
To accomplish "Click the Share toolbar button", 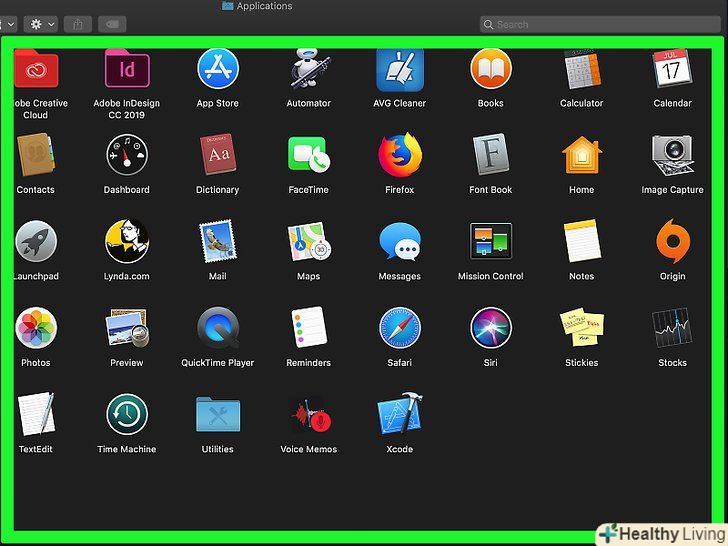I will tap(78, 24).
